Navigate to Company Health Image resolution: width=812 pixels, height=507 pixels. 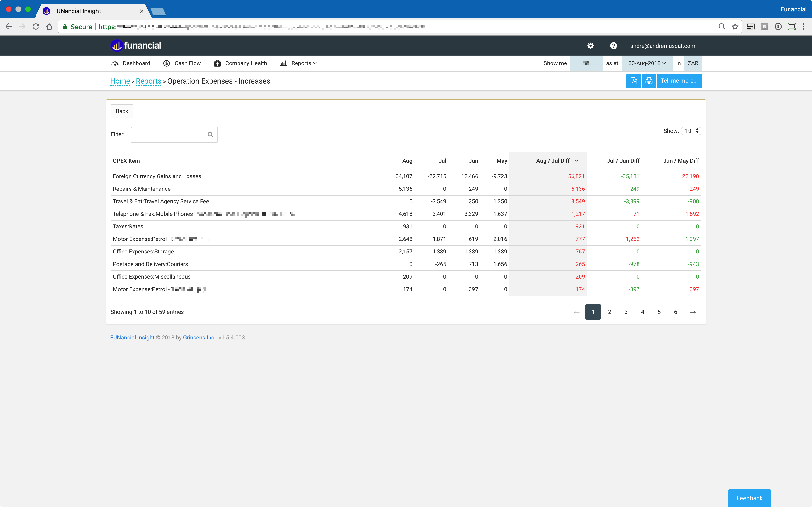(240, 63)
